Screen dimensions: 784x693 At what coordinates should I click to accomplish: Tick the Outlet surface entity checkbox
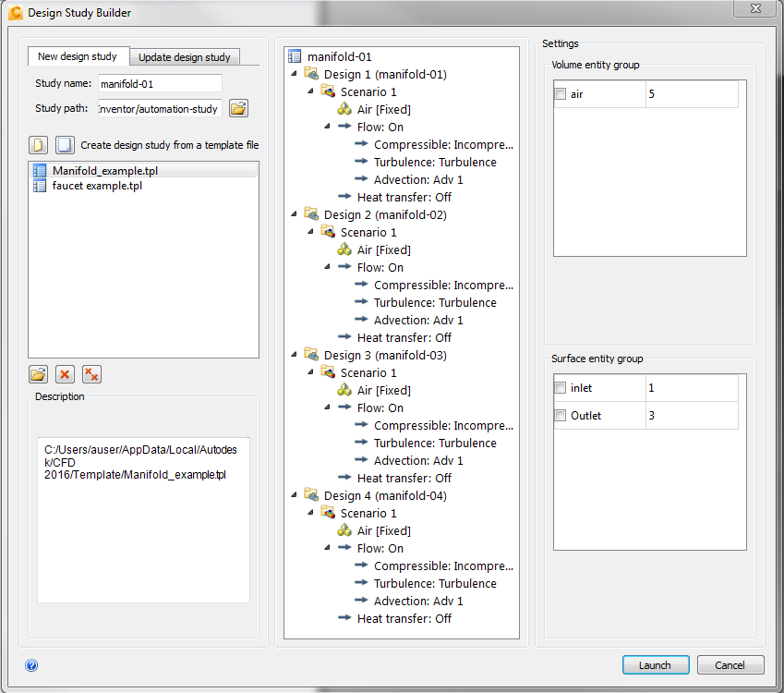pos(560,415)
